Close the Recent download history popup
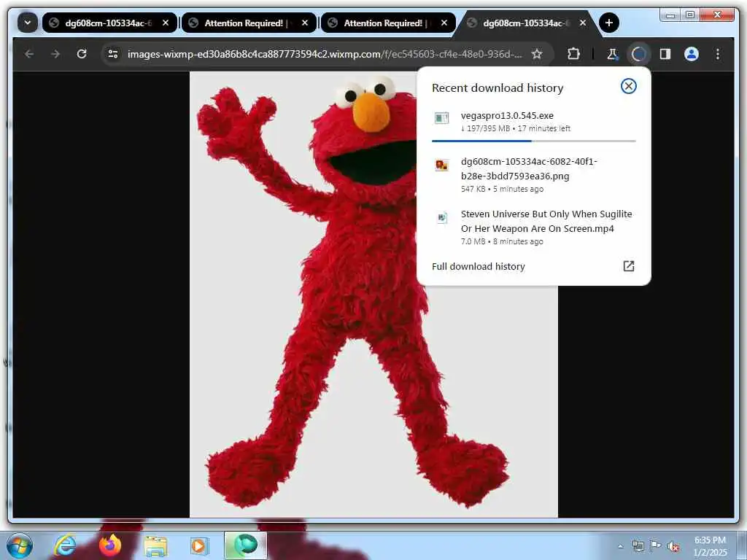This screenshot has width=747, height=560. point(628,86)
